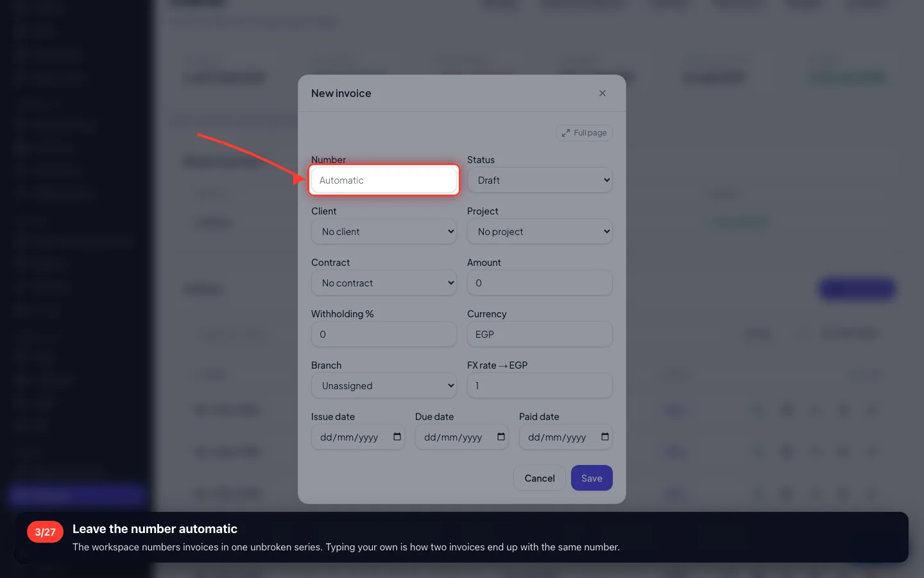Click the FX rate to EGP field
924x578 pixels.
540,386
